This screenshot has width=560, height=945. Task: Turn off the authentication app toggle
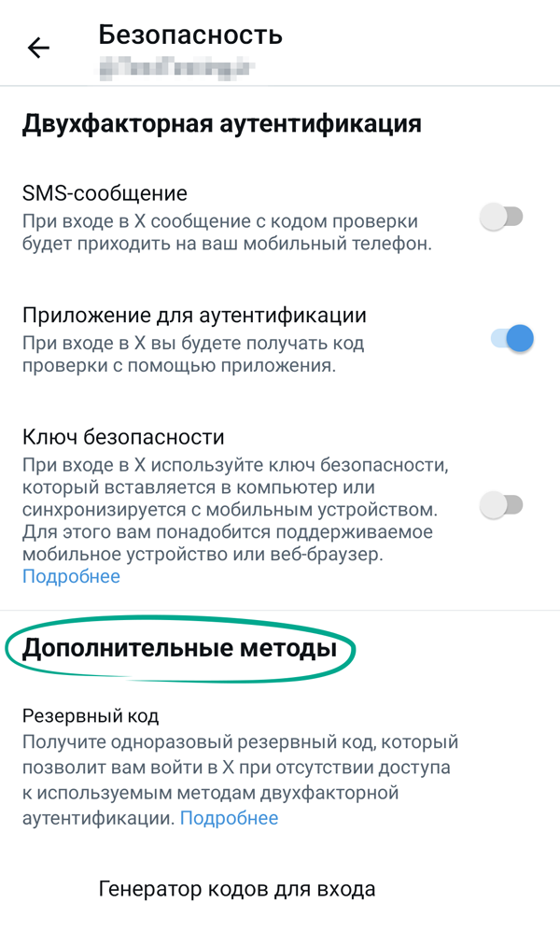click(511, 338)
